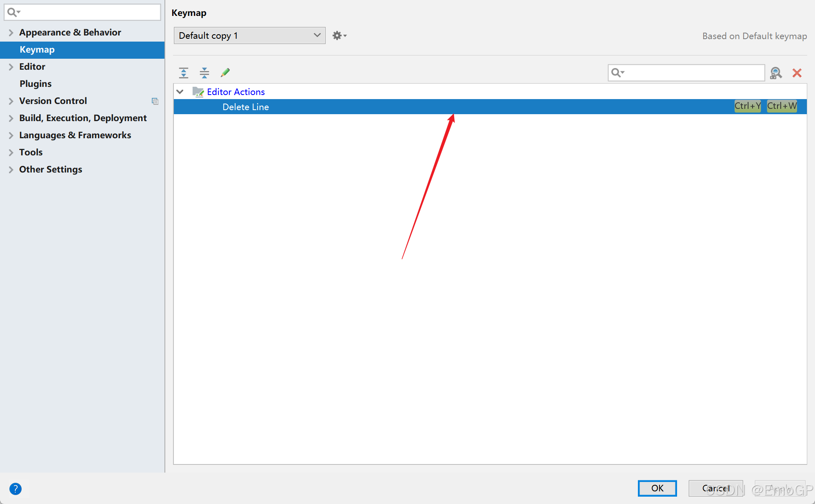Select the Plugins settings page

click(36, 84)
